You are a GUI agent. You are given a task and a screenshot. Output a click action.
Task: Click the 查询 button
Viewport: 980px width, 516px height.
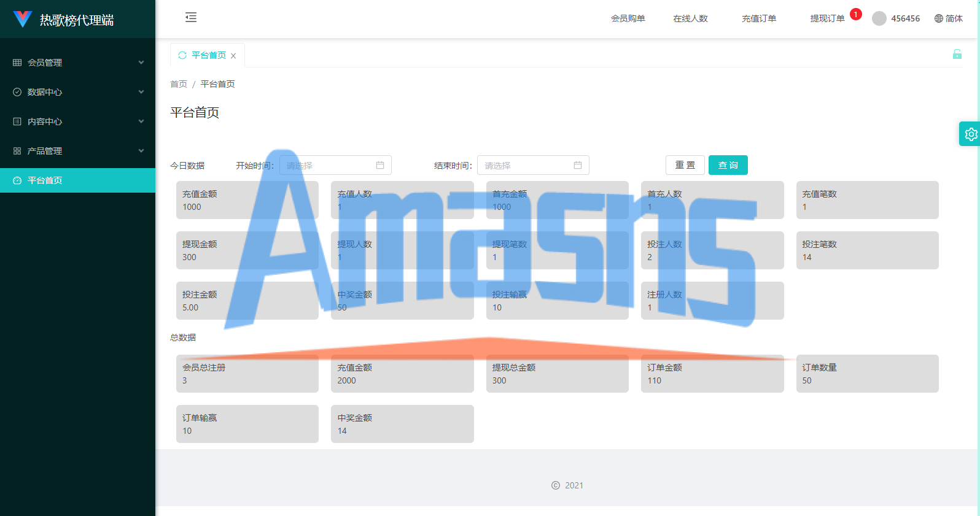pyautogui.click(x=728, y=165)
